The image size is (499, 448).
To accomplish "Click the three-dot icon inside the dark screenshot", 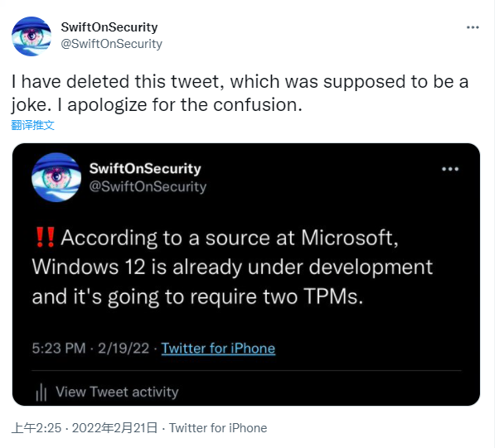I will pyautogui.click(x=450, y=169).
